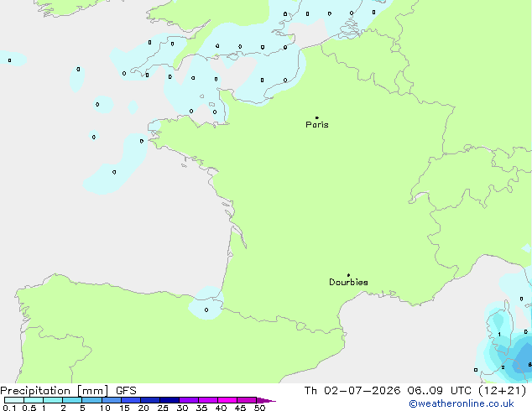Pick the 1–2 mm legend swatch
Image resolution: width=532 pixels, height=411 pixels.
pos(53,400)
